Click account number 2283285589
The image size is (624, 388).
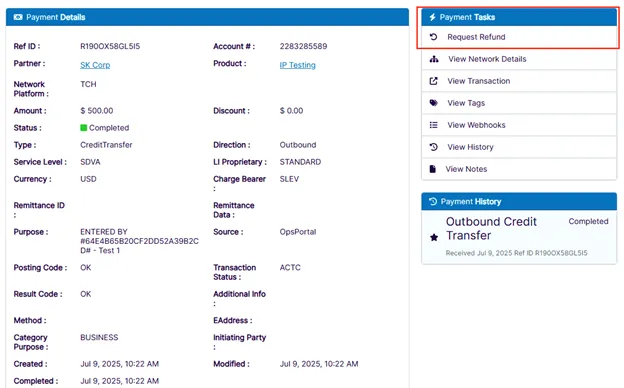tap(303, 46)
